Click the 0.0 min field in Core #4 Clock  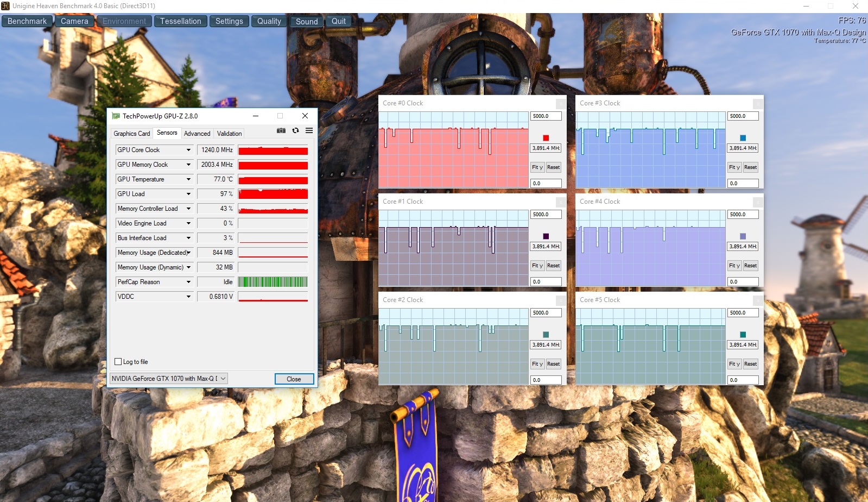pyautogui.click(x=743, y=282)
